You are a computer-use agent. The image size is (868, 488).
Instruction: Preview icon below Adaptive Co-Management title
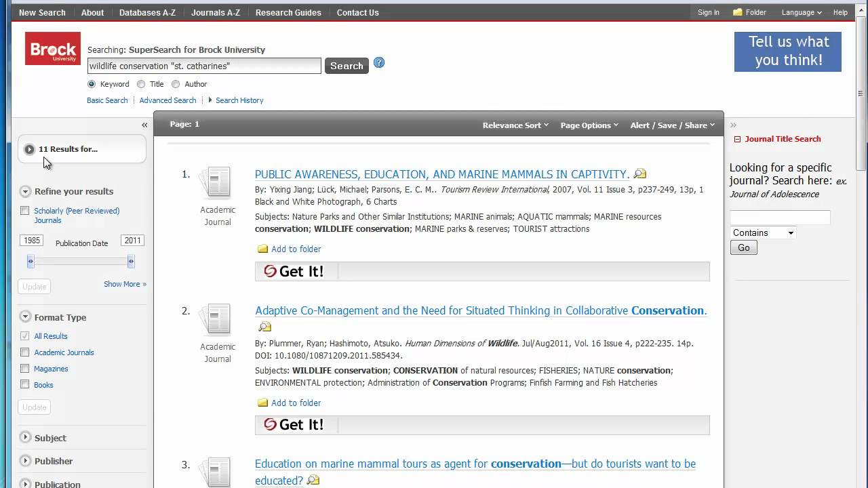click(x=264, y=327)
